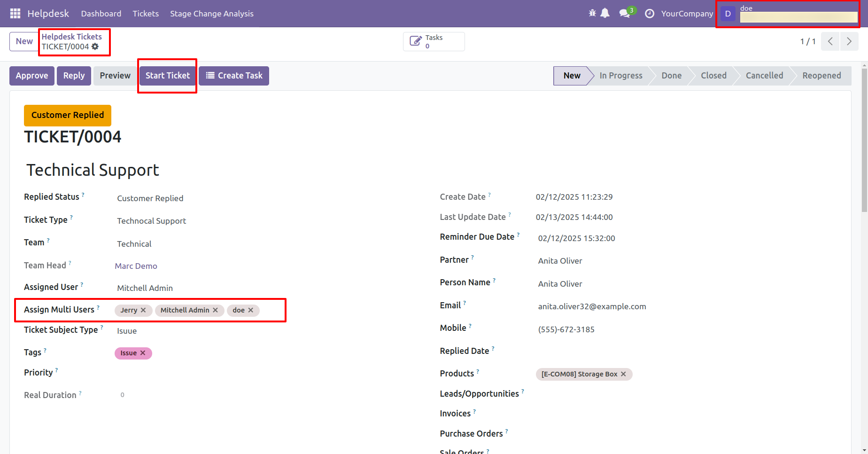Set stage to Closed
Viewport: 868px width, 454px height.
pyautogui.click(x=713, y=76)
